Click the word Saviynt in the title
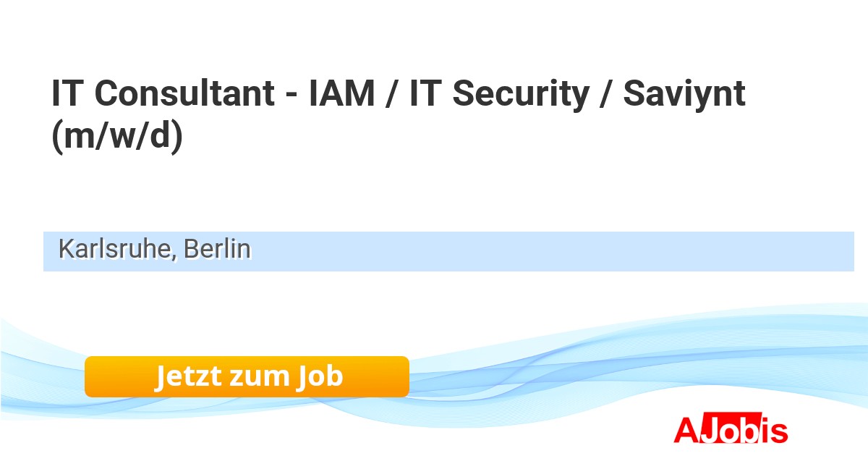The width and height of the screenshot is (868, 456). click(684, 94)
